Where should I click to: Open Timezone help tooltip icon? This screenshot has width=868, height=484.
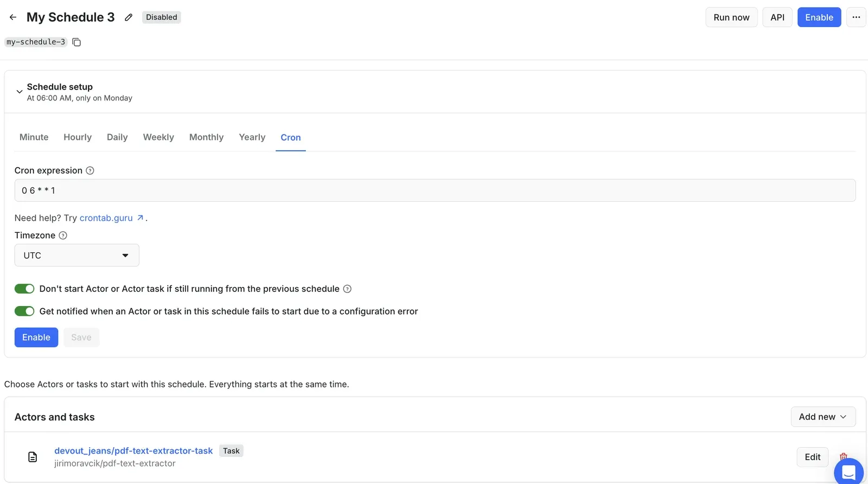[63, 235]
